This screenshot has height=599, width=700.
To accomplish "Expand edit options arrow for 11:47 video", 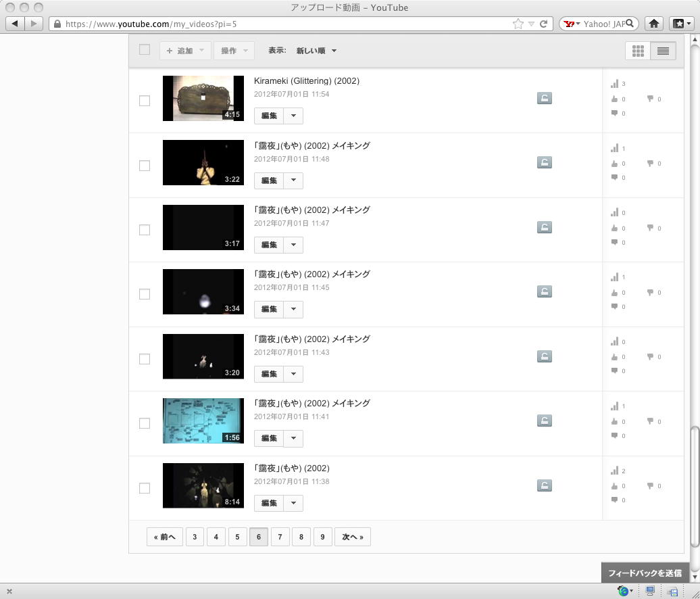I will 293,245.
